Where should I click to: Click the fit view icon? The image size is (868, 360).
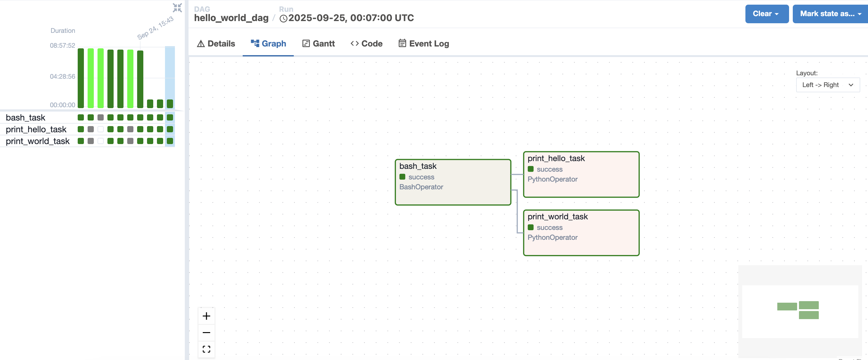pyautogui.click(x=206, y=349)
